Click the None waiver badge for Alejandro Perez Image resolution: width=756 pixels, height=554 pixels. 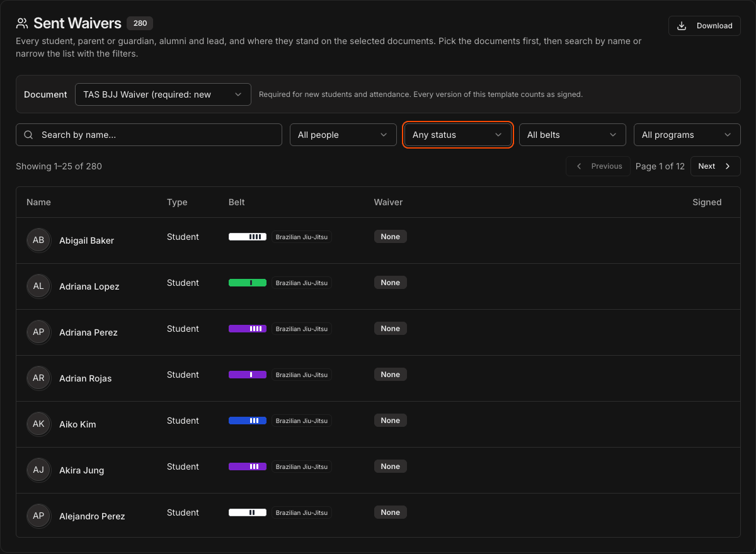click(391, 512)
